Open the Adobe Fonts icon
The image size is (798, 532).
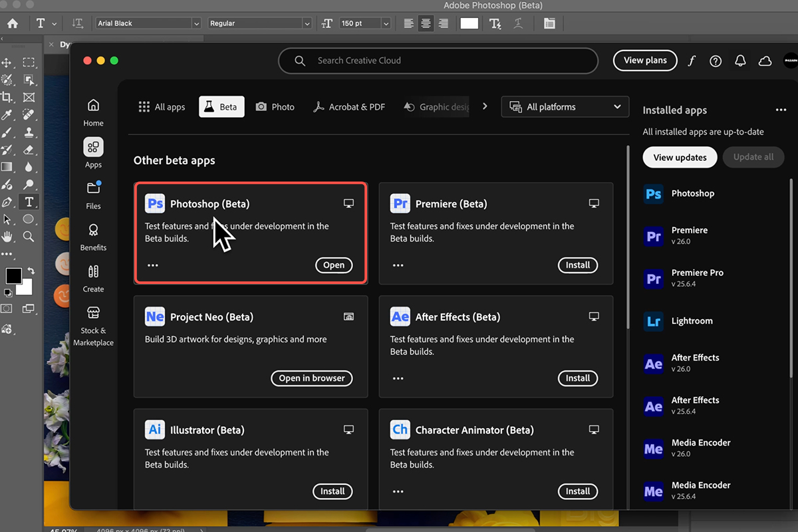(692, 61)
